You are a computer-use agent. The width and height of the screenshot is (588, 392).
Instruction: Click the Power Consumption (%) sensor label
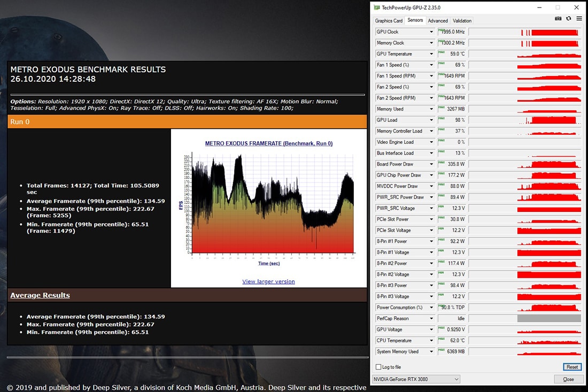[399, 308]
